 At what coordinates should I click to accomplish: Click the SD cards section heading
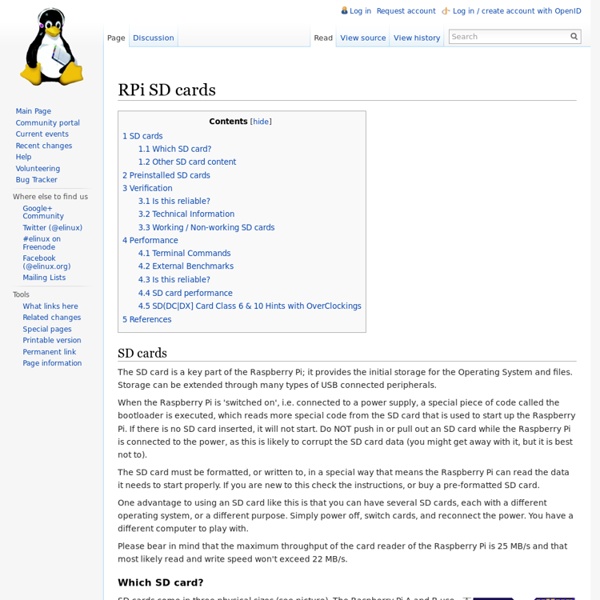[x=142, y=353]
